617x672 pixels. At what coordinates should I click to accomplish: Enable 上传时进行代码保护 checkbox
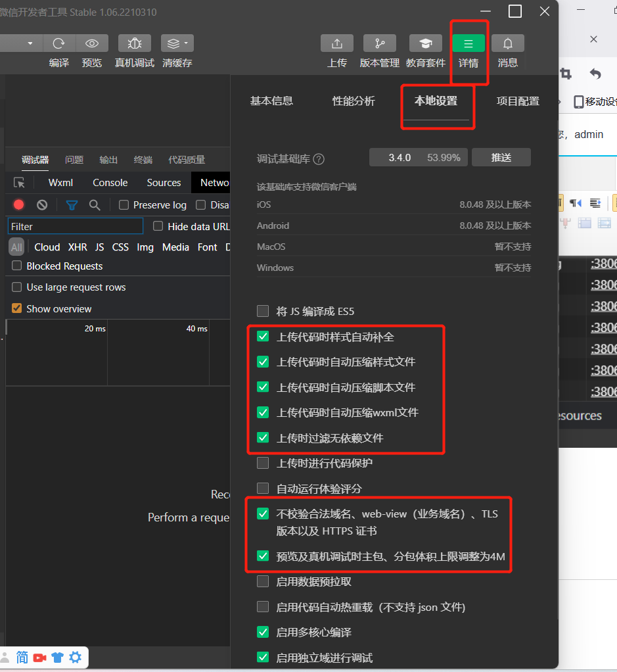[263, 463]
